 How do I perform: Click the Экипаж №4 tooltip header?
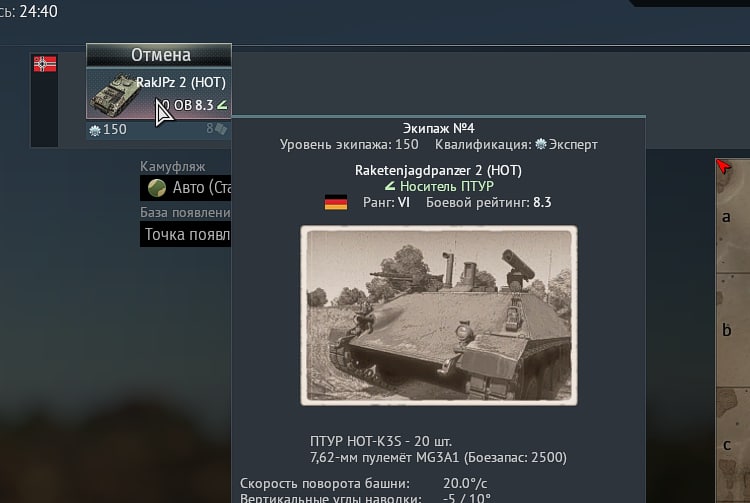point(439,128)
